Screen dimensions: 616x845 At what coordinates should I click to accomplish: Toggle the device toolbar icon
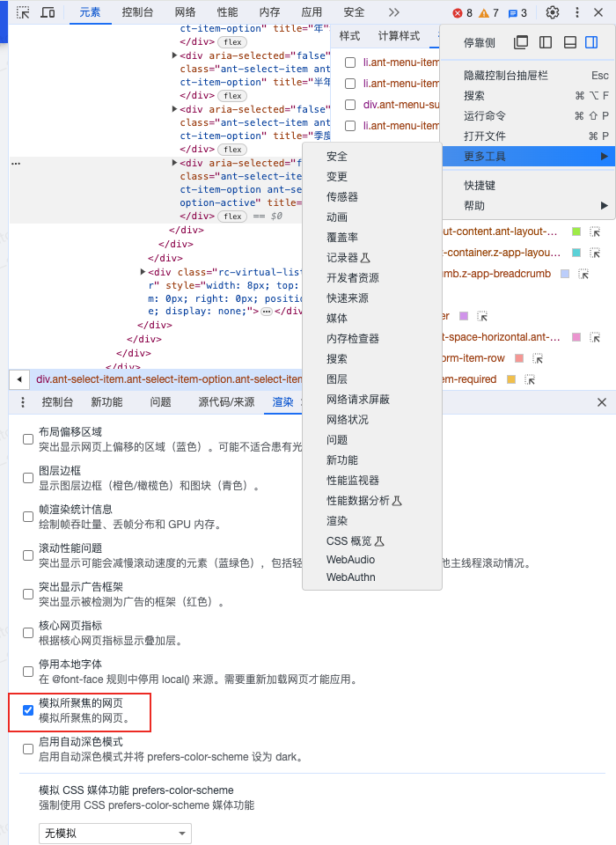coord(48,12)
